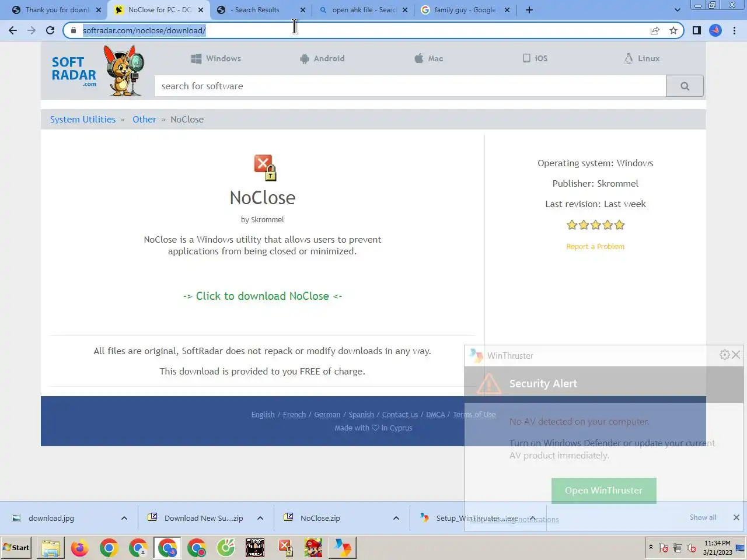Click the NoClose application icon
The image size is (747, 560).
[265, 167]
